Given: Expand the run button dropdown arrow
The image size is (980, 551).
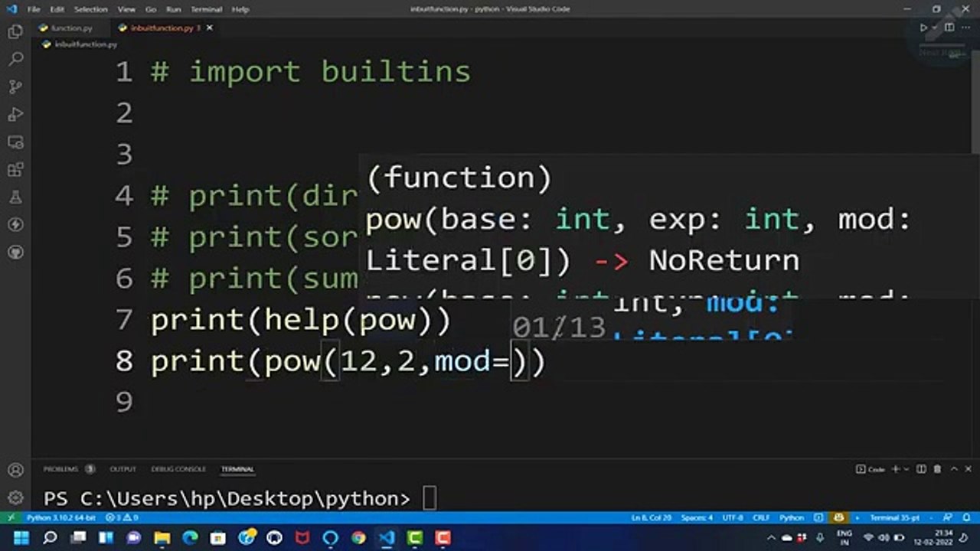Looking at the screenshot, I should pos(935,28).
